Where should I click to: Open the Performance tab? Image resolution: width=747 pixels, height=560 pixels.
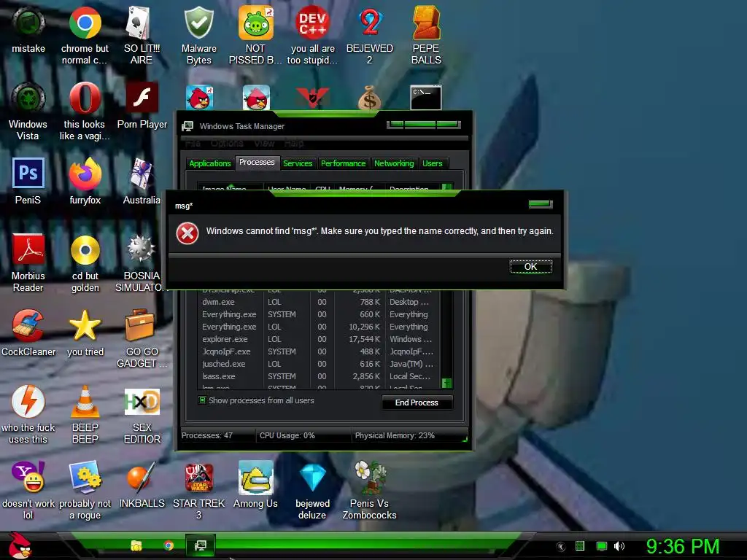click(x=343, y=163)
